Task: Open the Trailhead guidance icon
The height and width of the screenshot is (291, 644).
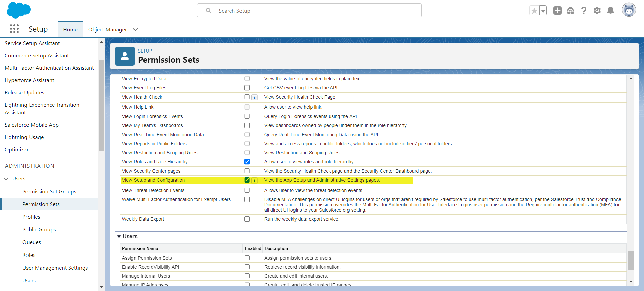Action: [570, 11]
